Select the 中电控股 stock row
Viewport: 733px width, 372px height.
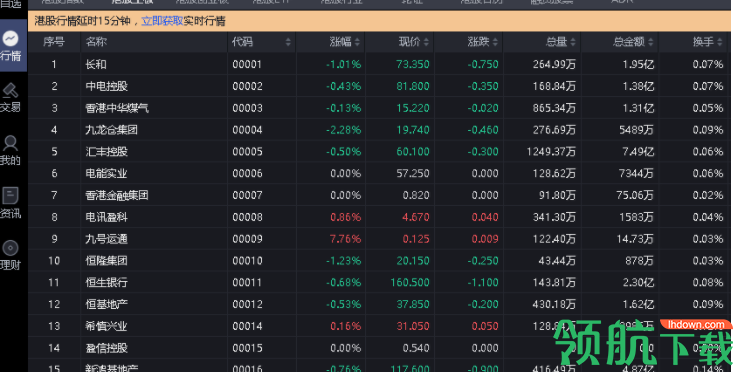click(x=379, y=86)
